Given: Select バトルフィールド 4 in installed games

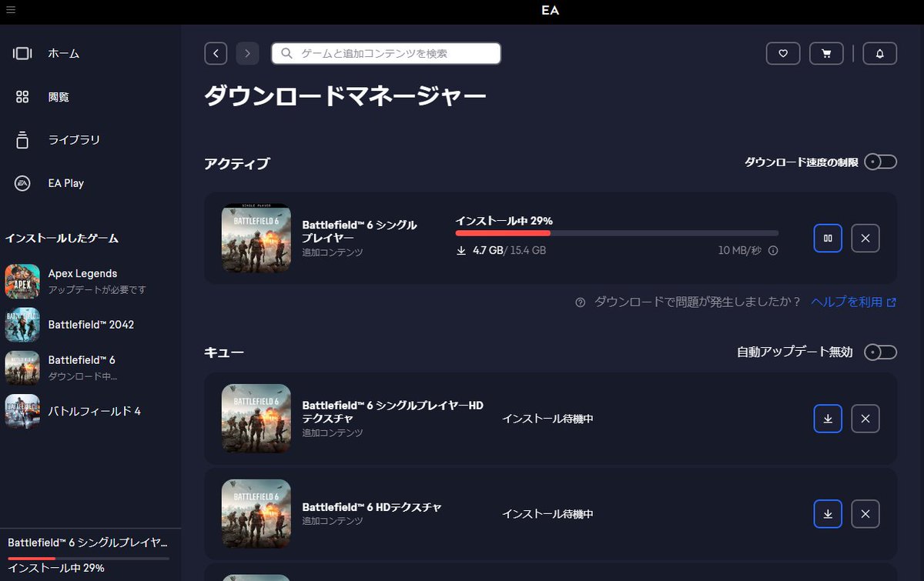Looking at the screenshot, I should (90, 411).
